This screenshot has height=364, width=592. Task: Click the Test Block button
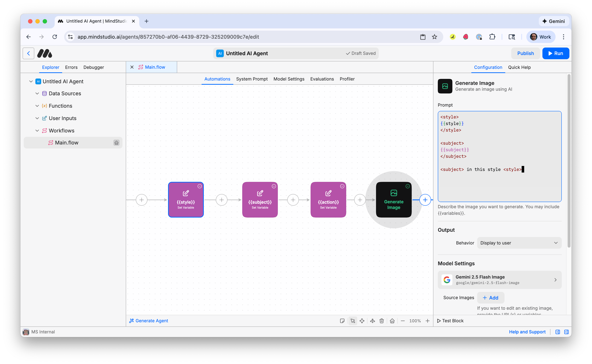[x=450, y=321]
